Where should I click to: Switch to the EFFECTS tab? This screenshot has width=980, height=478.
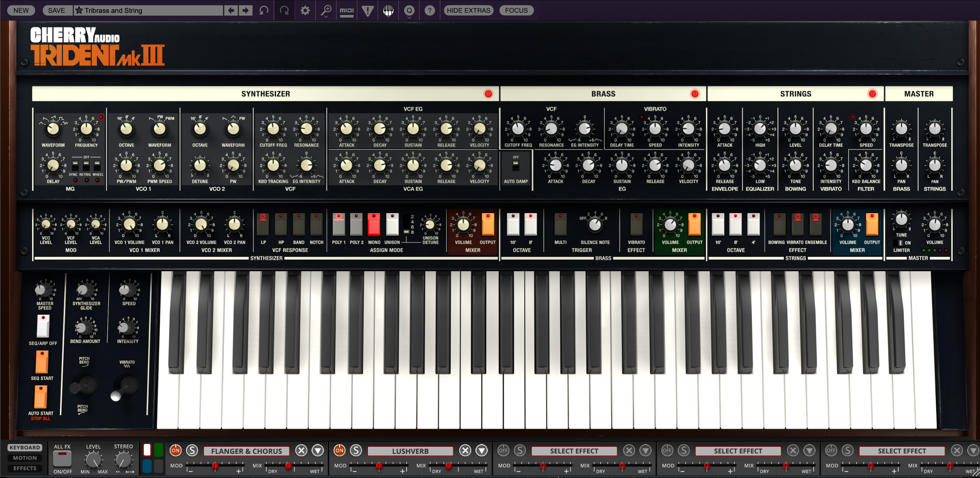click(25, 468)
